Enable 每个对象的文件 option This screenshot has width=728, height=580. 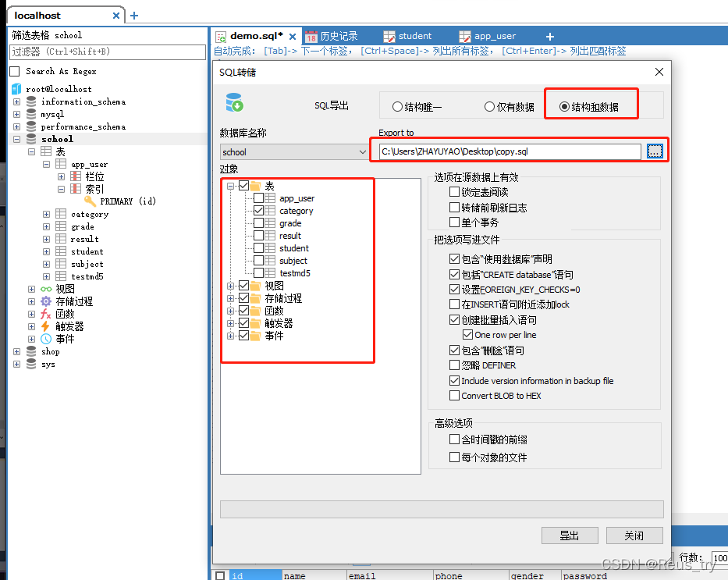point(455,457)
